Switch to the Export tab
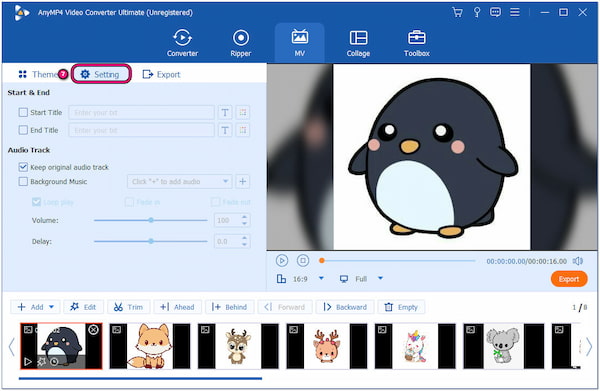Image resolution: width=600 pixels, height=391 pixels. tap(161, 74)
